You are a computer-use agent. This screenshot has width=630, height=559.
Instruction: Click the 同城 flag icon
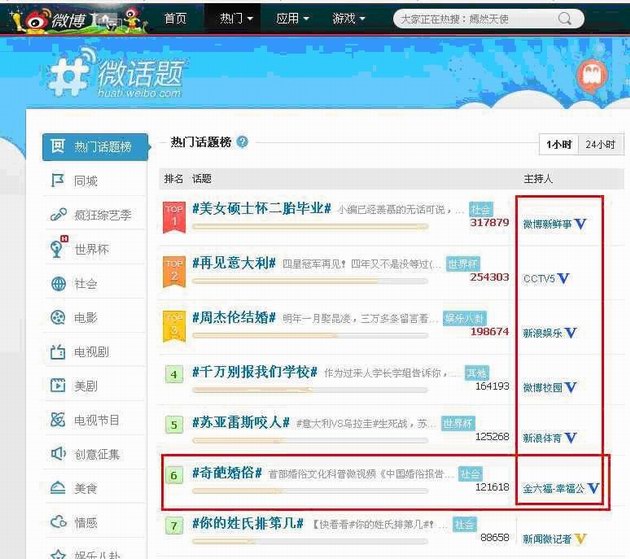click(57, 180)
